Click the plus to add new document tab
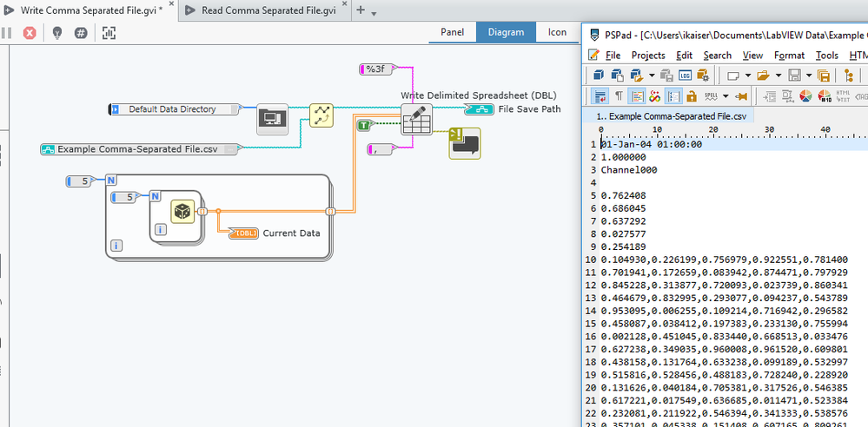Viewport: 868px width, 427px height. pos(361,10)
